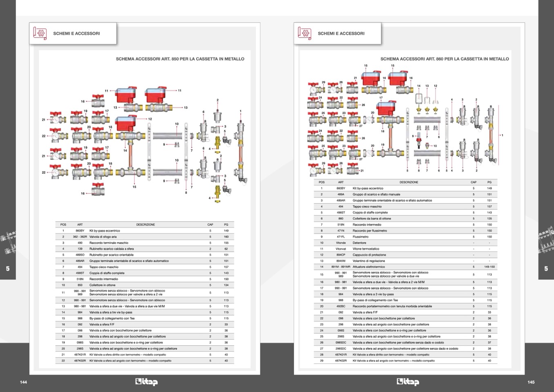Select by-pass kit labeled 1 in art. 850 diagram
The height and width of the screenshot is (392, 554).
241,149
